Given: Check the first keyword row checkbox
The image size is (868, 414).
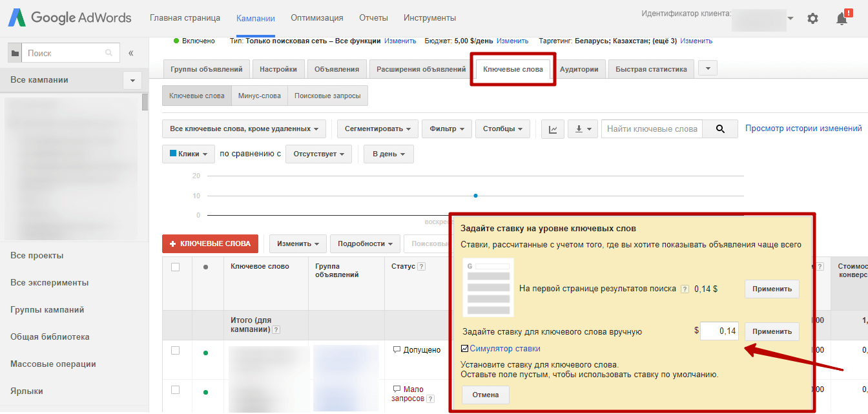Looking at the screenshot, I should click(x=175, y=350).
